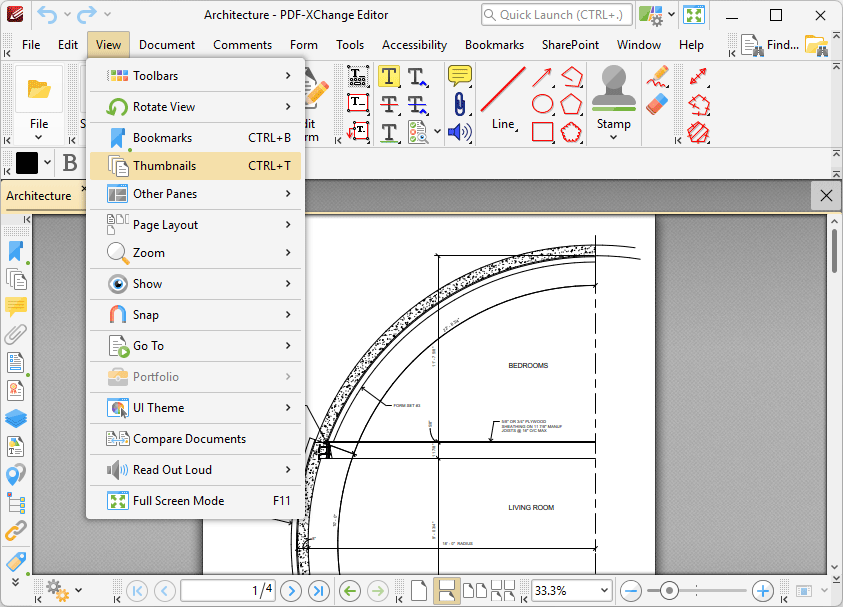Screen dimensions: 843x607
Task: Open Compare Documents in View menu
Action: point(195,439)
